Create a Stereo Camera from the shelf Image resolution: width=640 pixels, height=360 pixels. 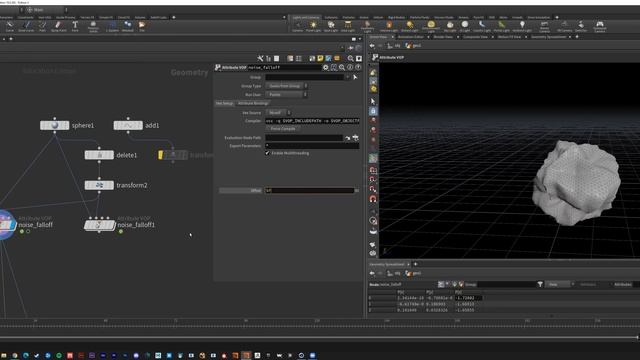click(x=544, y=27)
